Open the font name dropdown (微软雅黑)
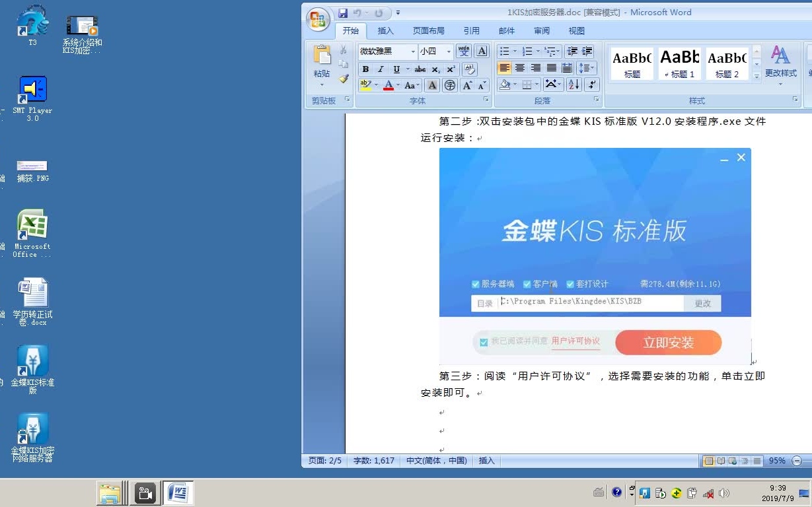This screenshot has width=812, height=507. click(x=413, y=51)
